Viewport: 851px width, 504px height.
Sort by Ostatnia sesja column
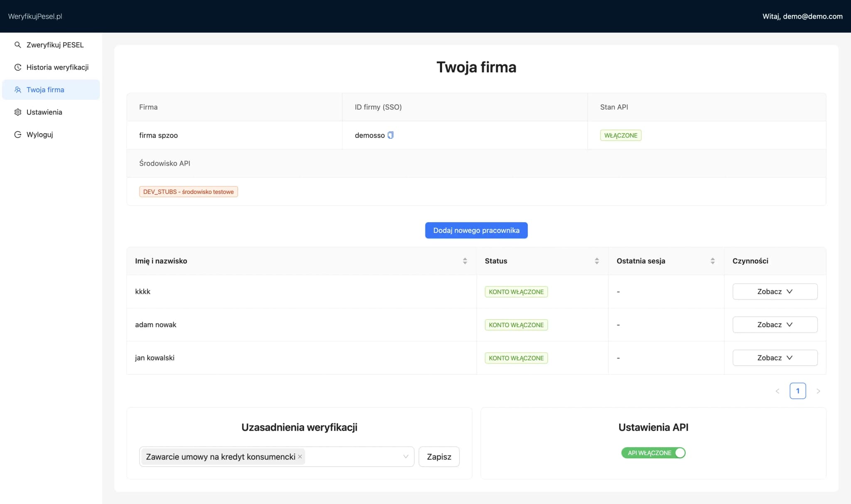pos(712,261)
